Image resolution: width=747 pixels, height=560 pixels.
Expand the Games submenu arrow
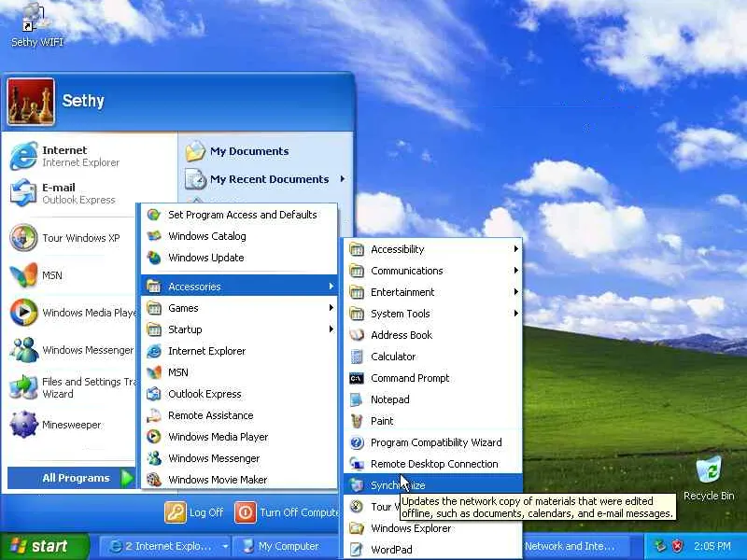tap(331, 308)
